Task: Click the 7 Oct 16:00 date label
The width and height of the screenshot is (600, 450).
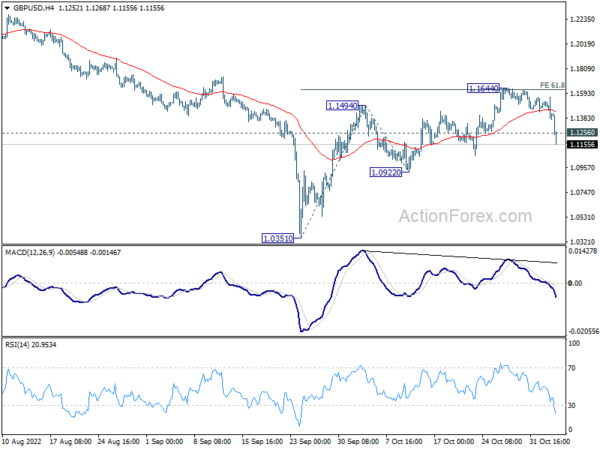Action: (x=404, y=442)
